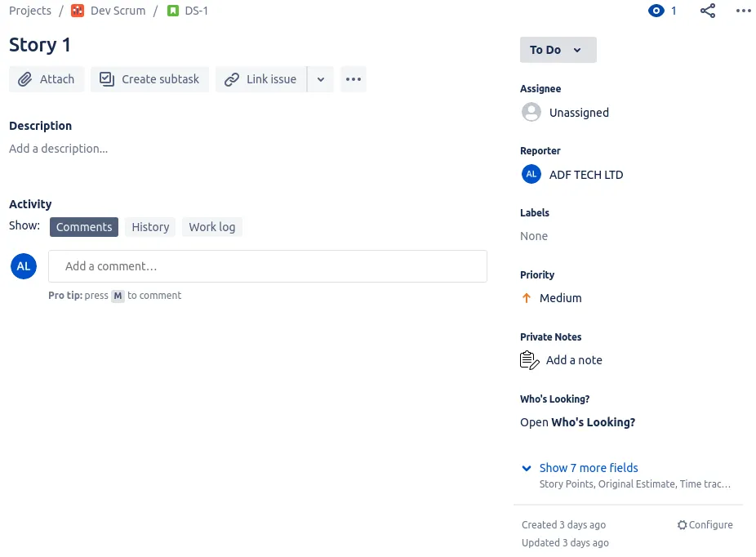Image resolution: width=756 pixels, height=557 pixels.
Task: Toggle the watch eye icon
Action: coord(656,11)
